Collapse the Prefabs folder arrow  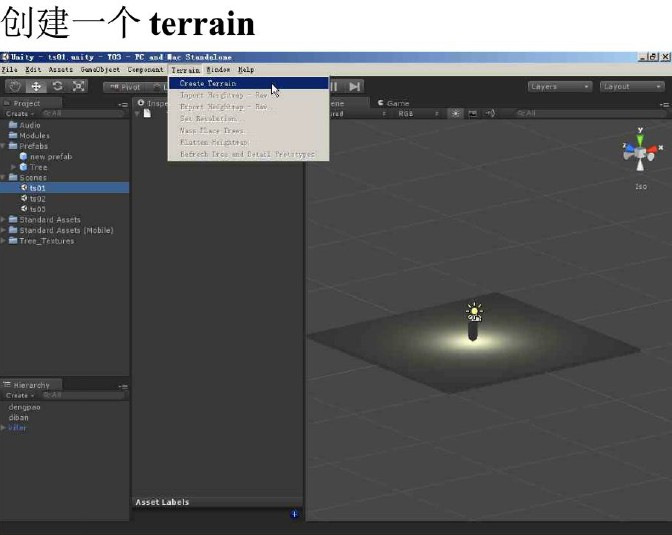coord(3,146)
